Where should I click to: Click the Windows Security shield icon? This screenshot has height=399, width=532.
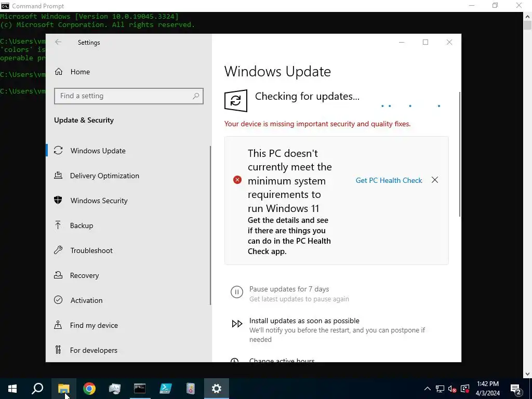58,200
